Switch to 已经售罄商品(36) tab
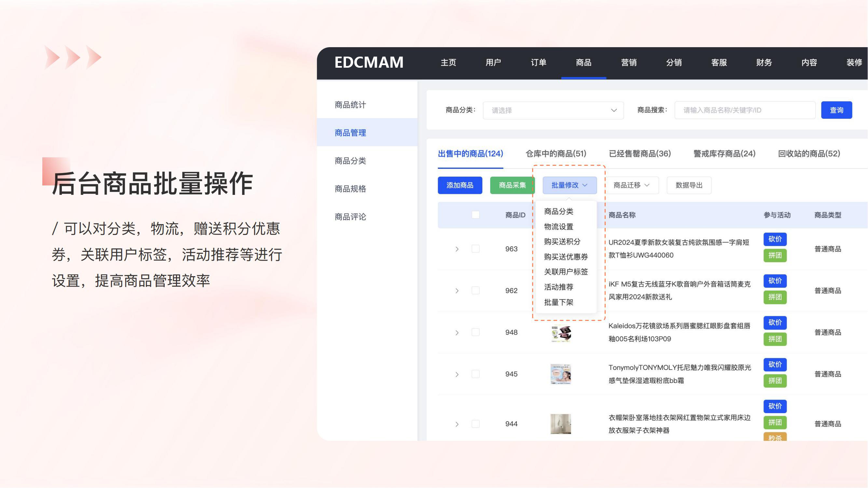The image size is (868, 488). pos(640,154)
